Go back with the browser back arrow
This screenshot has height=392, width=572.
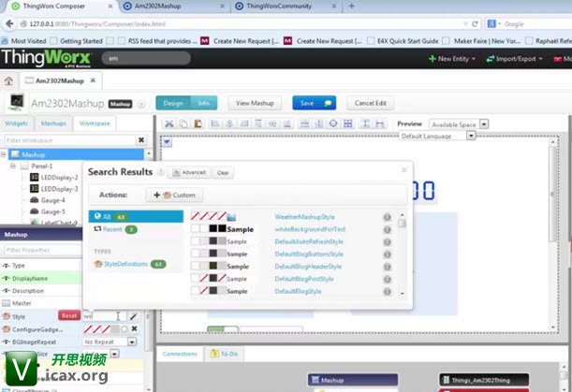click(x=9, y=24)
